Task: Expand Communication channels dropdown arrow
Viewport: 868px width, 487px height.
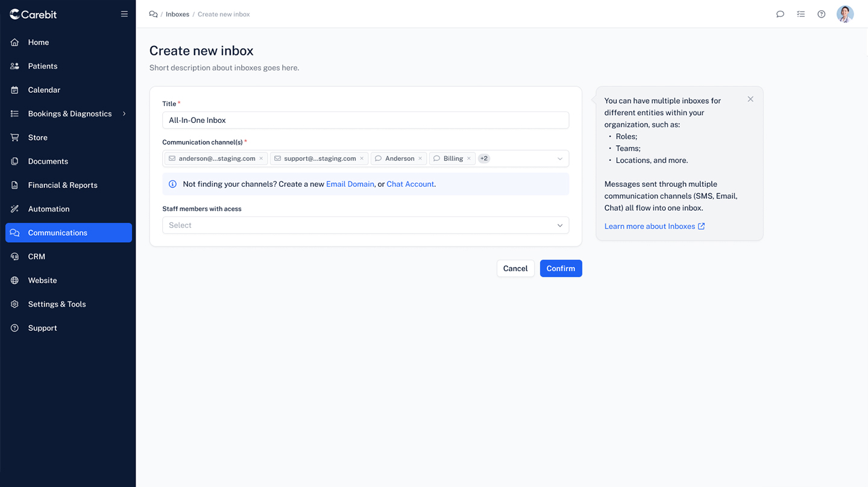Action: (x=560, y=159)
